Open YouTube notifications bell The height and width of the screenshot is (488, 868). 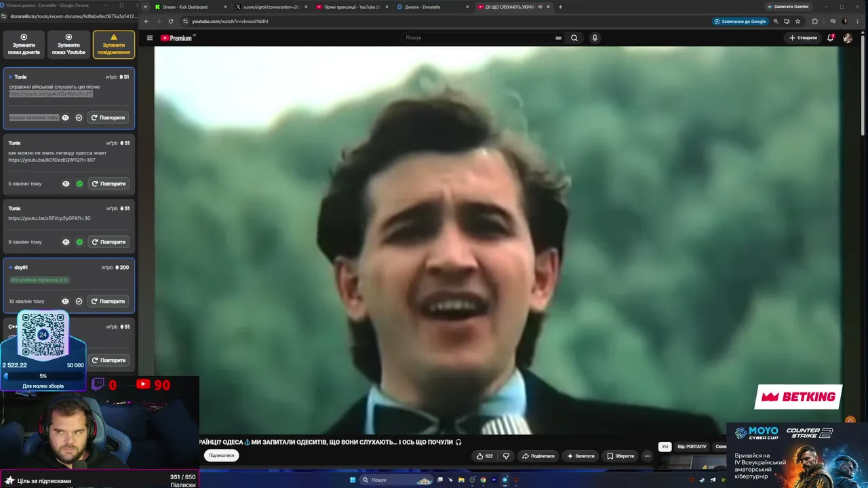830,38
